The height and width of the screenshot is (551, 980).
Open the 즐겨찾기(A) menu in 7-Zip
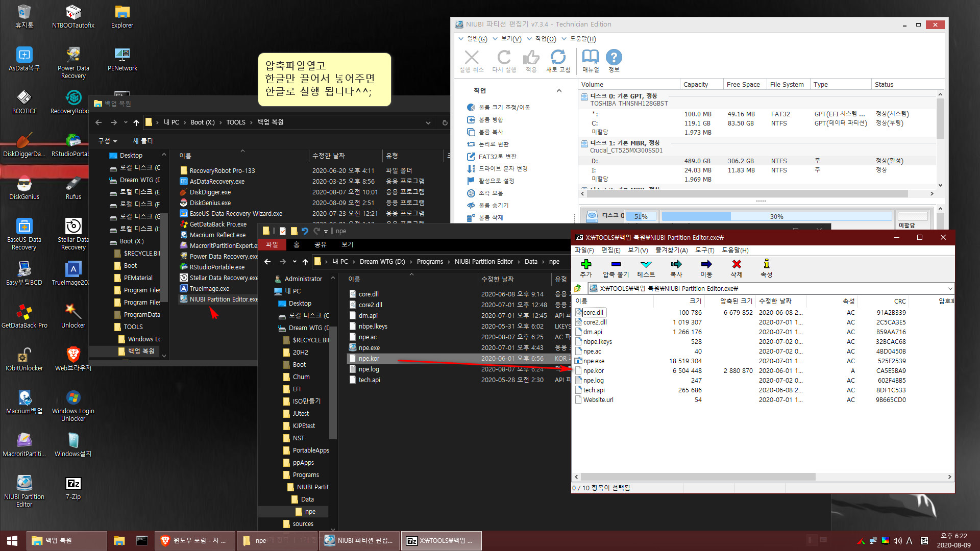672,250
